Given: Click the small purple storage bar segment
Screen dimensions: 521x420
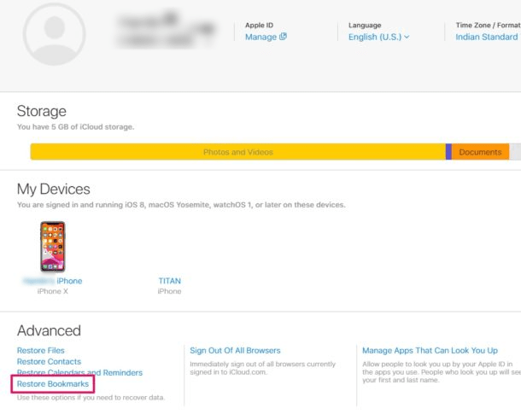Looking at the screenshot, I should (448, 152).
